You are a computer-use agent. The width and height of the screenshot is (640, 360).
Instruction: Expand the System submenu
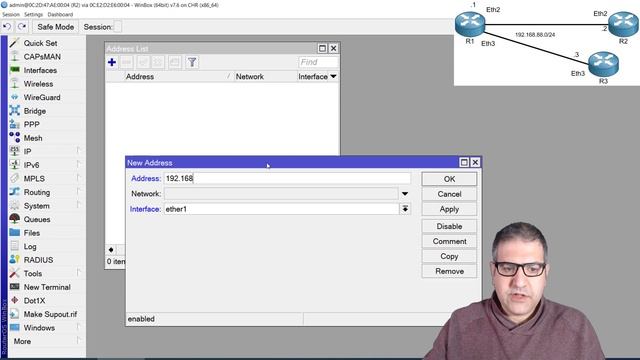(36, 206)
